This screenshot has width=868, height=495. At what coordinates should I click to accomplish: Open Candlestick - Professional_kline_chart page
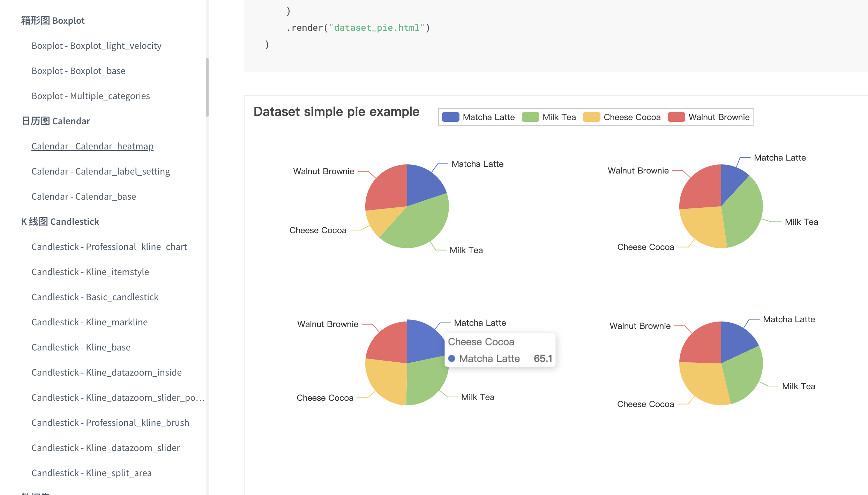pos(109,247)
